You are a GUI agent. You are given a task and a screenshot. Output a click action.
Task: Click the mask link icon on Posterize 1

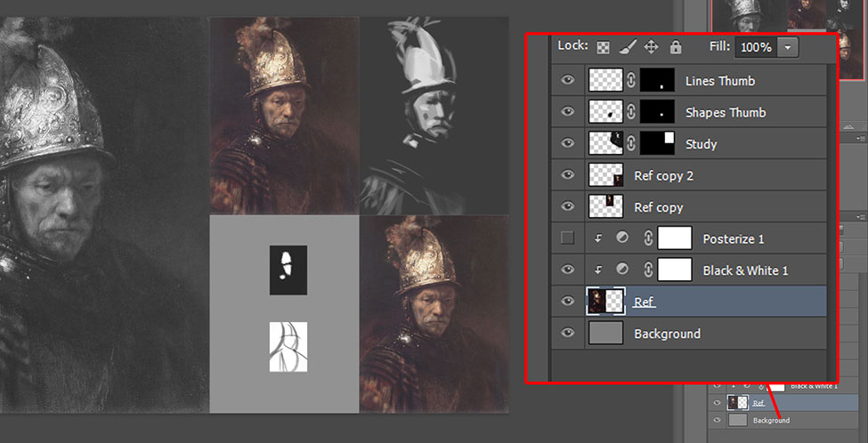tap(648, 238)
